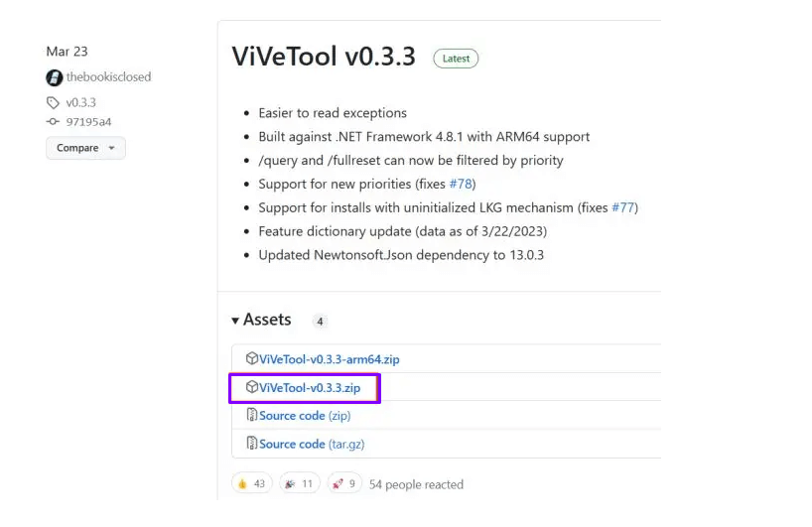Viewport: 812px width, 527px height.
Task: Open the ViVeTool v0.3.3 release title
Action: click(x=324, y=57)
